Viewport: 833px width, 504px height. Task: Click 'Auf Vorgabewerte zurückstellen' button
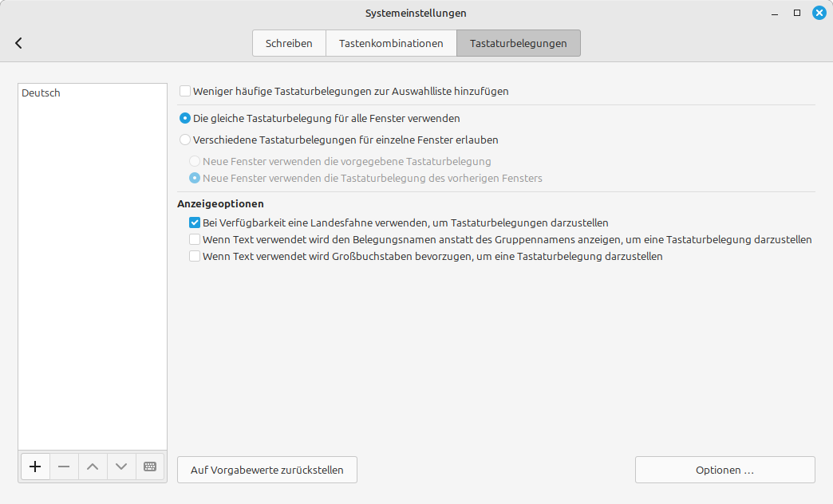[266, 470]
